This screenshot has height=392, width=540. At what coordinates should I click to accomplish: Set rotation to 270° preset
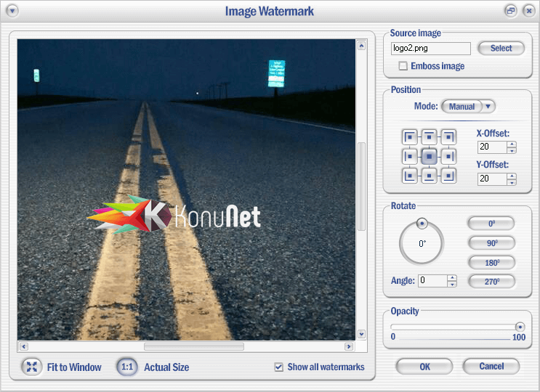491,281
